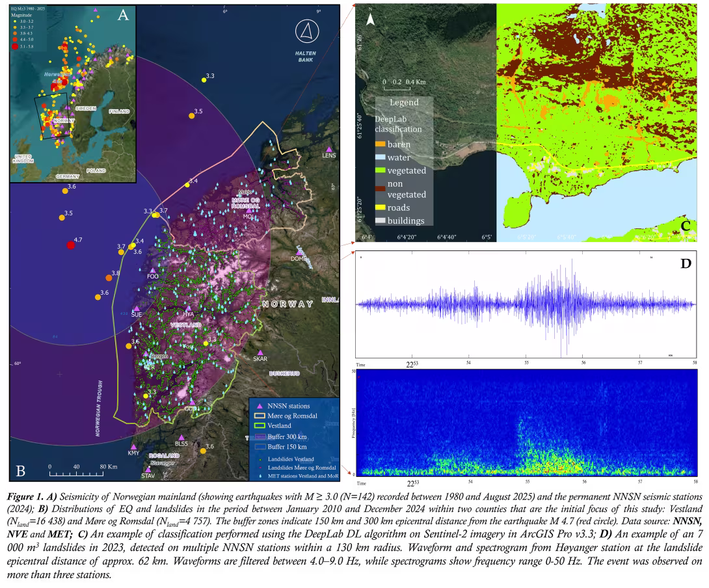Select the DOMB station triangle marker
709x588 pixels.
[299, 252]
